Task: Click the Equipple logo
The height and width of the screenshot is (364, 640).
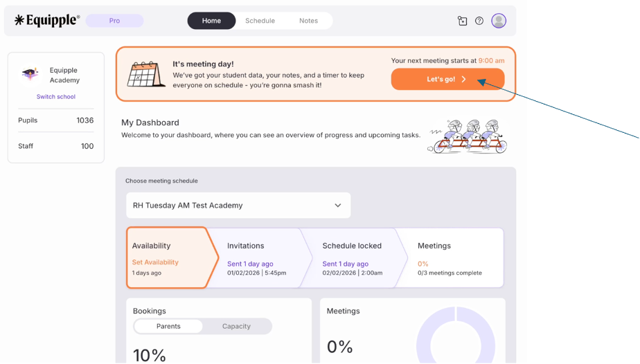Action: tap(47, 20)
